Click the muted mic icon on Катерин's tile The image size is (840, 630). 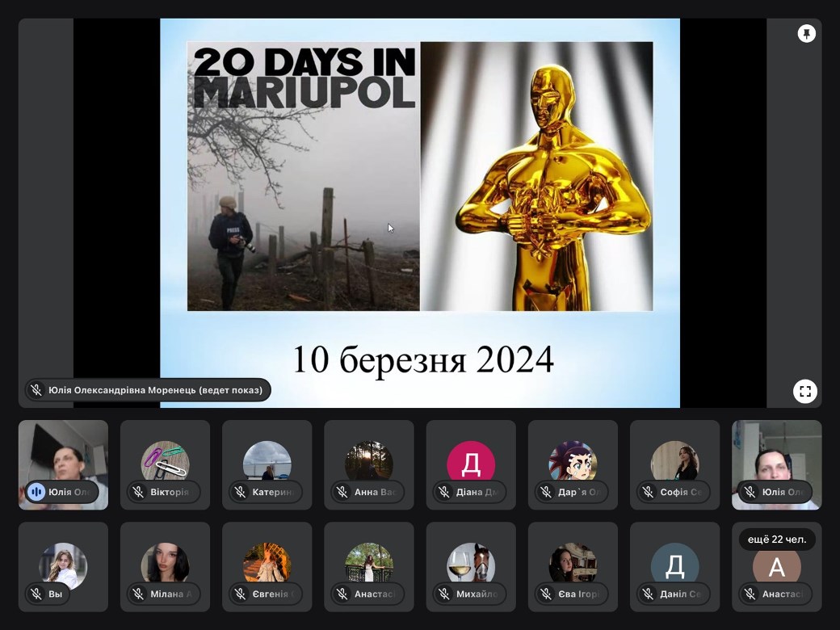pos(241,492)
